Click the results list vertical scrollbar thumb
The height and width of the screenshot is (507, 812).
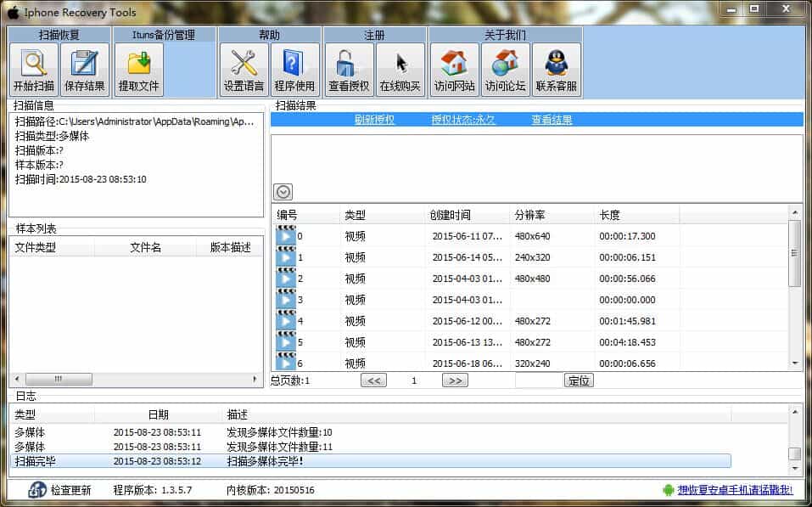[795, 253]
